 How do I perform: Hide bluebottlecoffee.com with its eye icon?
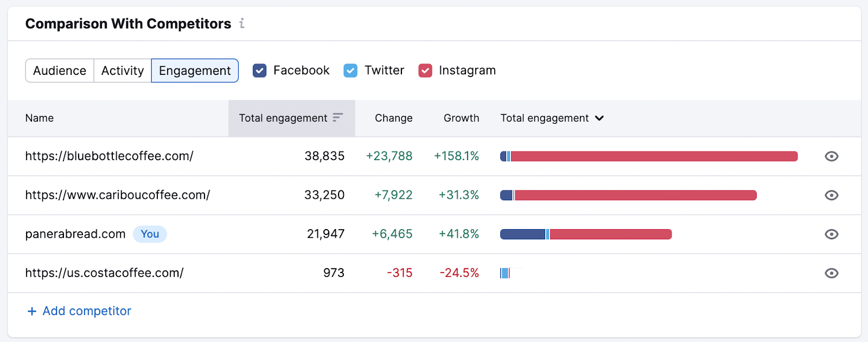pos(831,156)
